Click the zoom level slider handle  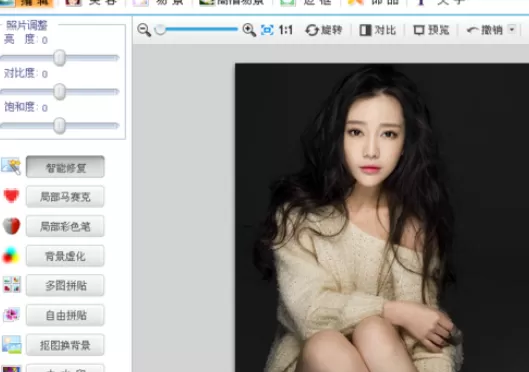(160, 30)
